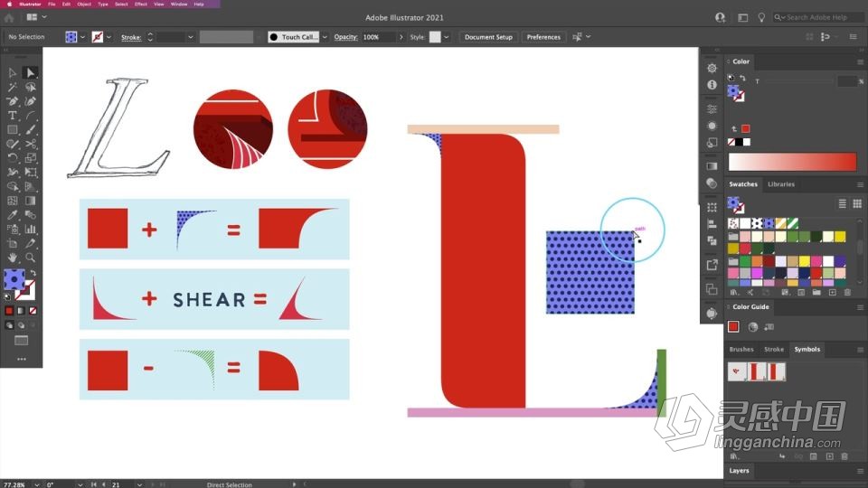Open the Layers panel tab
This screenshot has height=488, width=868.
(x=739, y=471)
